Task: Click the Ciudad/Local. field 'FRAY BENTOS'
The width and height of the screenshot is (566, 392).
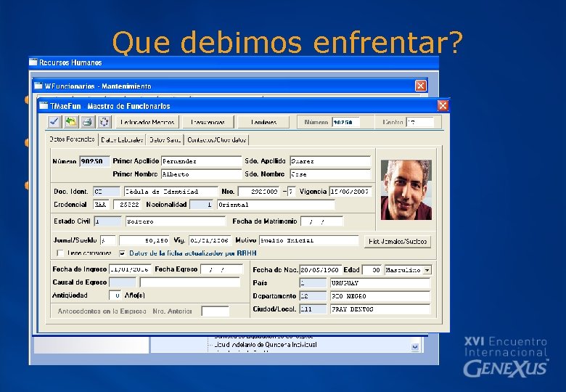Action: pos(380,309)
